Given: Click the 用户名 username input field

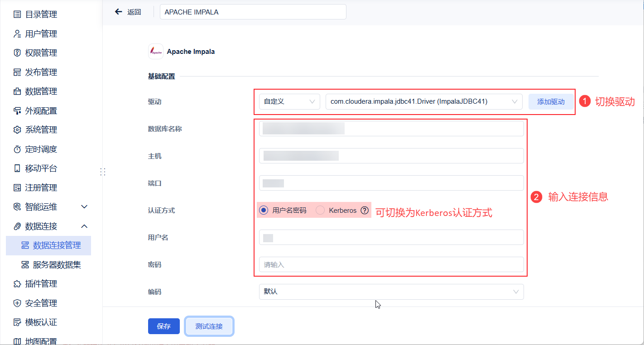Looking at the screenshot, I should click(391, 237).
